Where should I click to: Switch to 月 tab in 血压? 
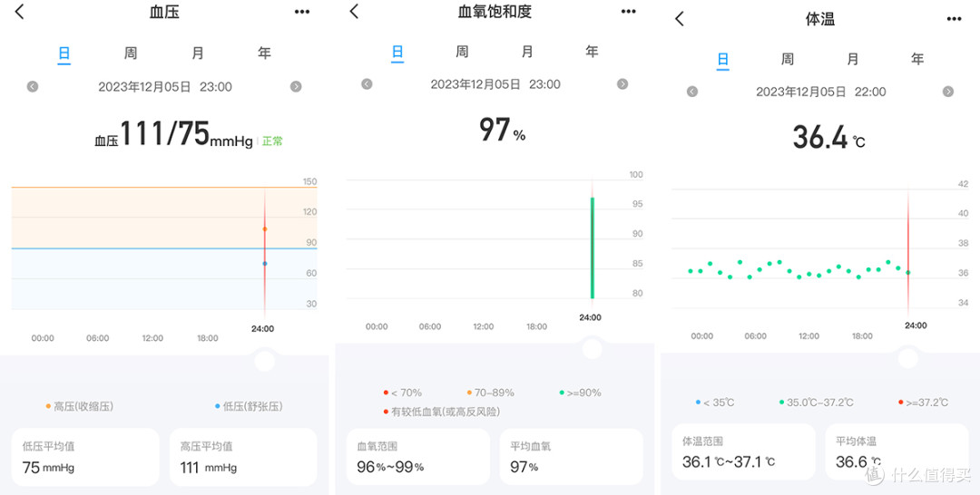pos(198,53)
